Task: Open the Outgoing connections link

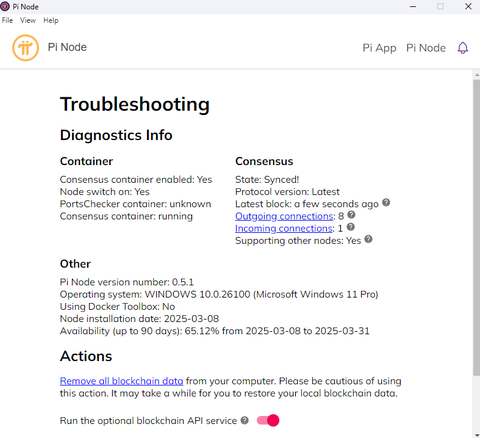Action: (284, 216)
